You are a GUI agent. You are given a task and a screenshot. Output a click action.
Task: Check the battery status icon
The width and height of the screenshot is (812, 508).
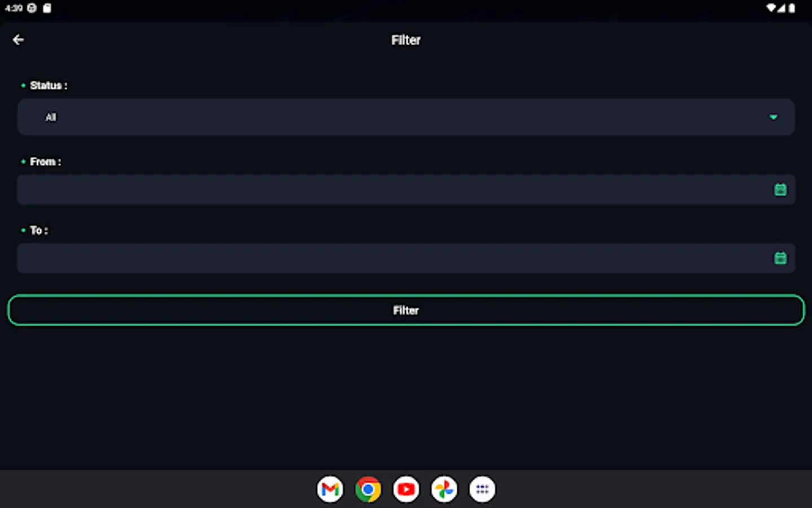792,8
